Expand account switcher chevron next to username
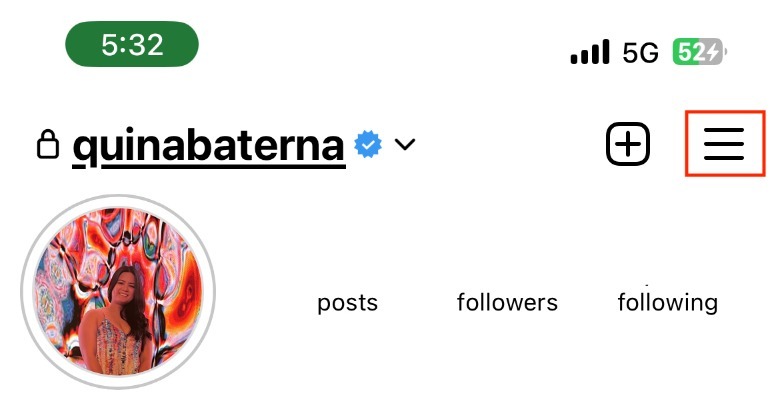 pyautogui.click(x=404, y=144)
